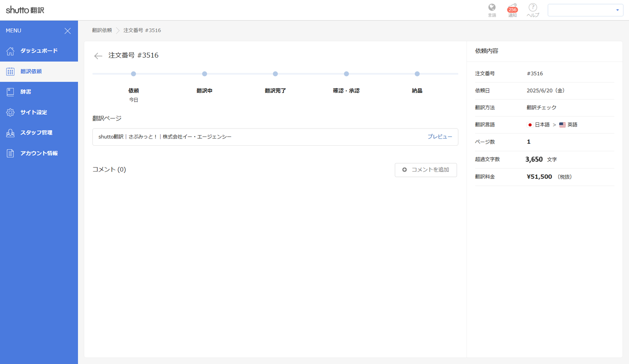Click the 翻訳チェック value

click(541, 108)
